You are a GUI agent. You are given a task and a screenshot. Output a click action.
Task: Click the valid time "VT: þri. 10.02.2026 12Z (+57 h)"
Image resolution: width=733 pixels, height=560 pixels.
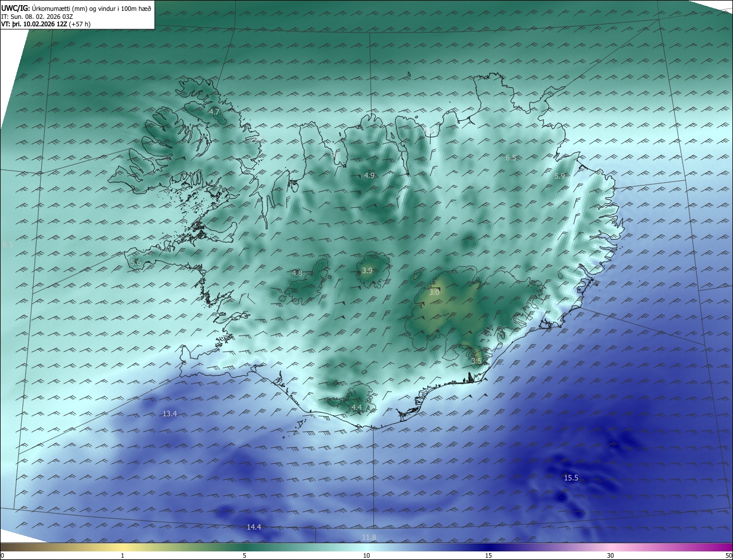pyautogui.click(x=46, y=24)
